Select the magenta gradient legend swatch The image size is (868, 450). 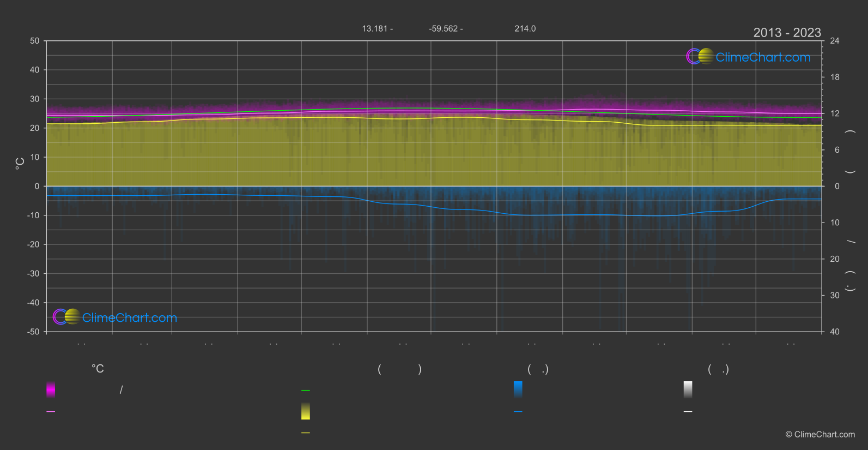(51, 389)
